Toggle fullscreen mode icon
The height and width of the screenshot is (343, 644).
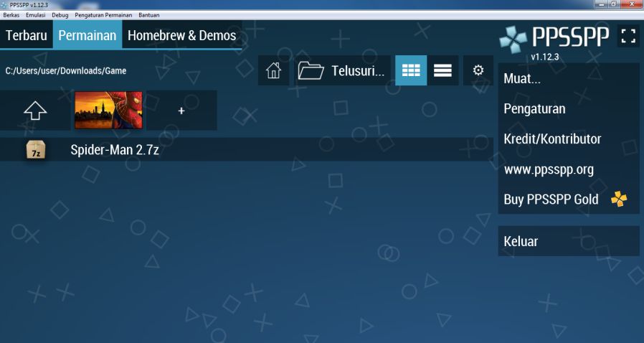point(628,36)
